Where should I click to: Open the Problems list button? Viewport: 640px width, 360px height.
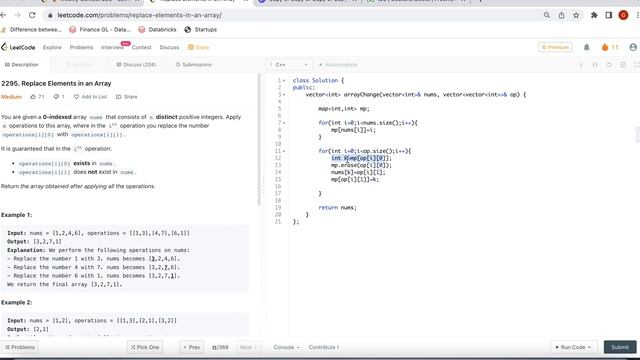20,347
